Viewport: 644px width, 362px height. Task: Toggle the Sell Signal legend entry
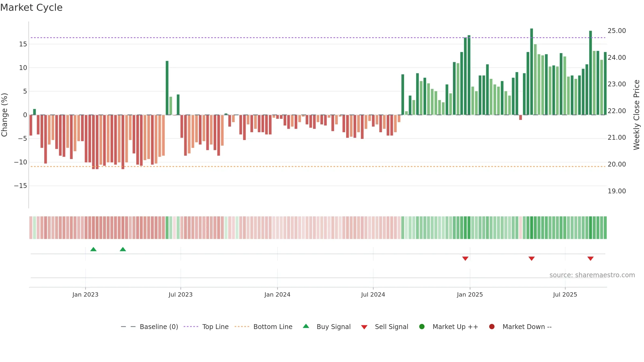point(385,327)
